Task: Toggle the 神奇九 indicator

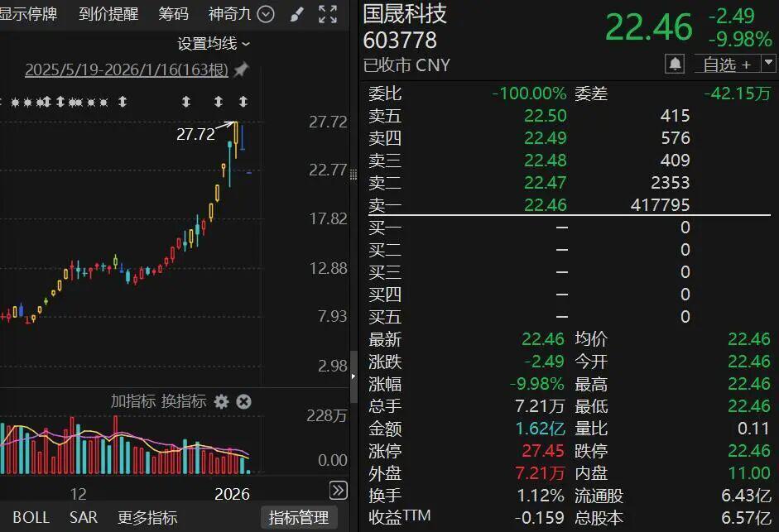Action: [x=230, y=14]
